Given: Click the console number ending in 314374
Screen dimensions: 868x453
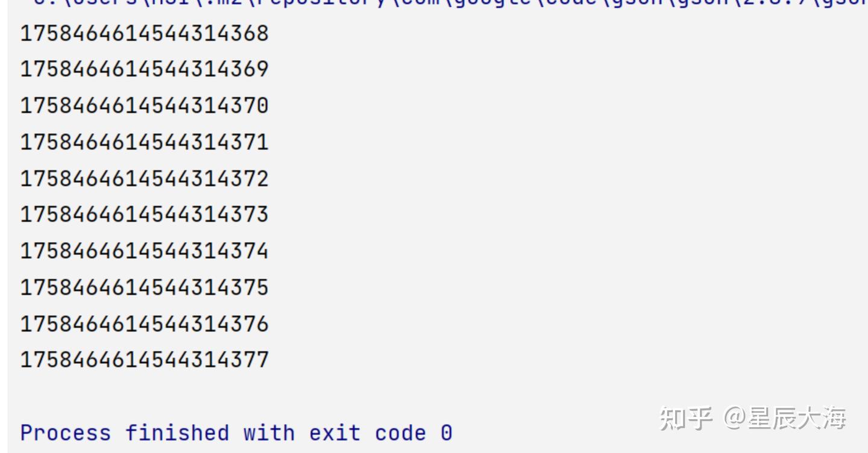Looking at the screenshot, I should (144, 251).
